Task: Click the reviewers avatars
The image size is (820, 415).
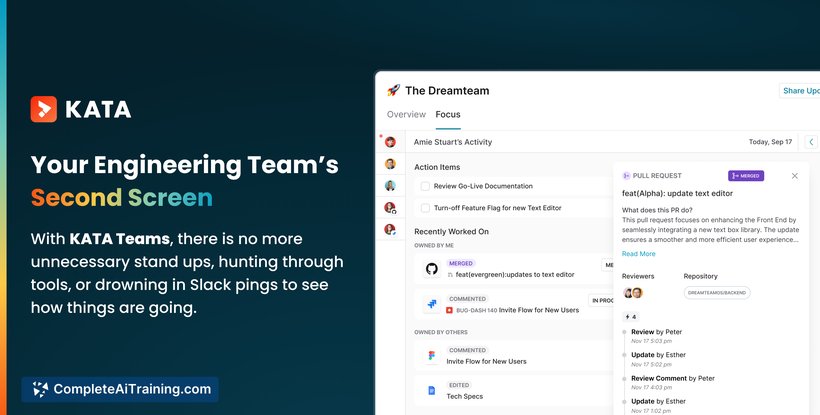Action: pyautogui.click(x=633, y=293)
